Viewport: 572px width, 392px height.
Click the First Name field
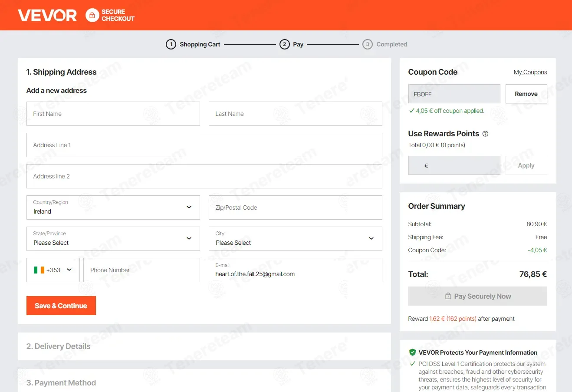pos(113,114)
